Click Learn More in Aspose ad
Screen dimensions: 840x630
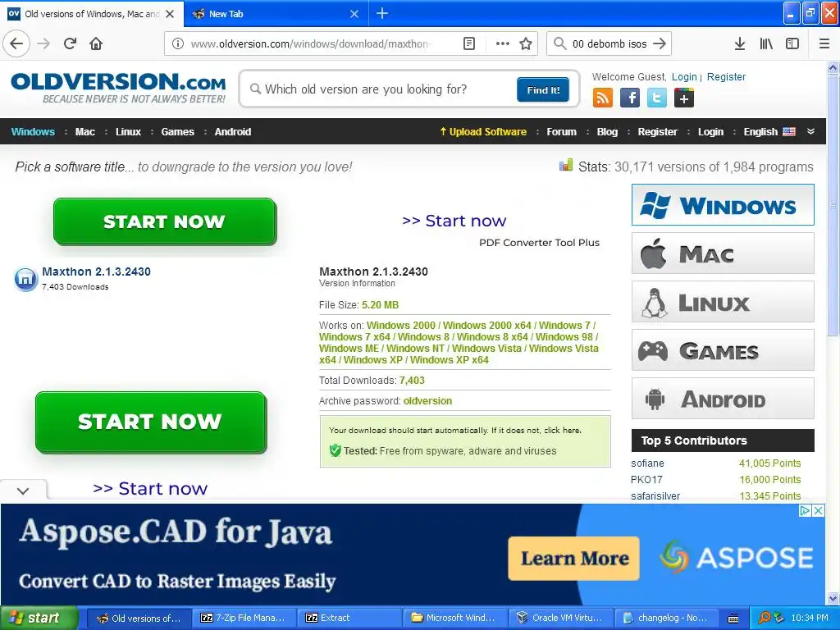573,558
